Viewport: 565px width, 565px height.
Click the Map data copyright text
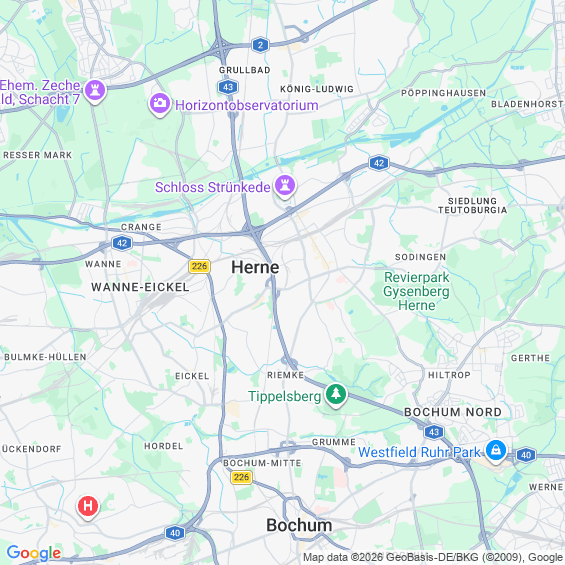(433, 557)
